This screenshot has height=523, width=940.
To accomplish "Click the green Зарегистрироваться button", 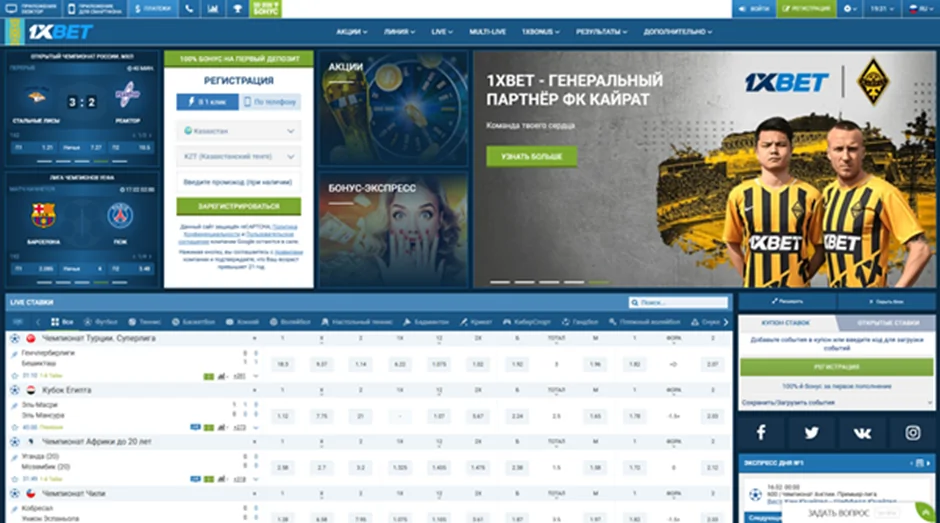I will pos(239,206).
